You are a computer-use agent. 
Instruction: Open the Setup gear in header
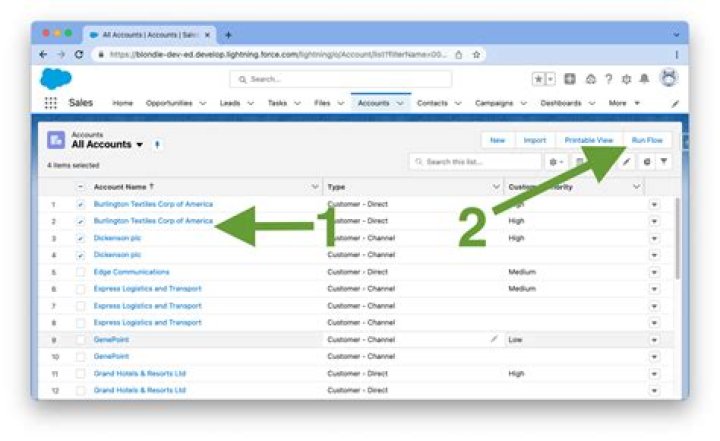626,79
